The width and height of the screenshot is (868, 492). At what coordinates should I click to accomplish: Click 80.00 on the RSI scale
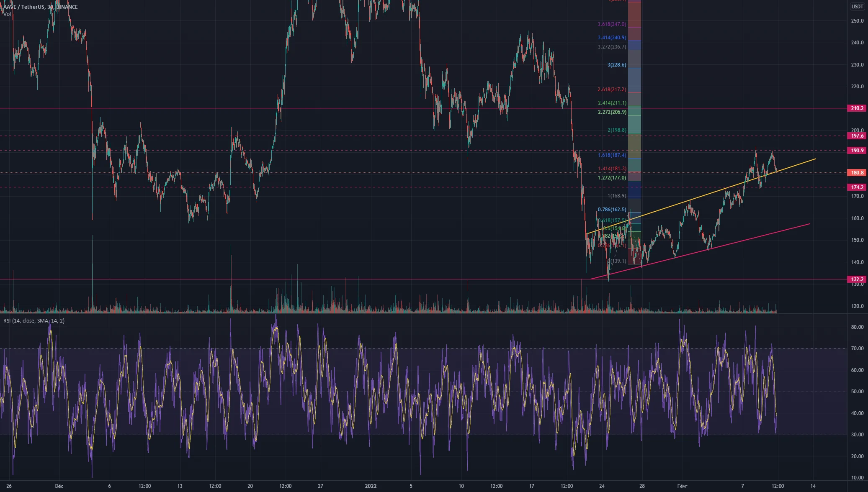pos(857,327)
